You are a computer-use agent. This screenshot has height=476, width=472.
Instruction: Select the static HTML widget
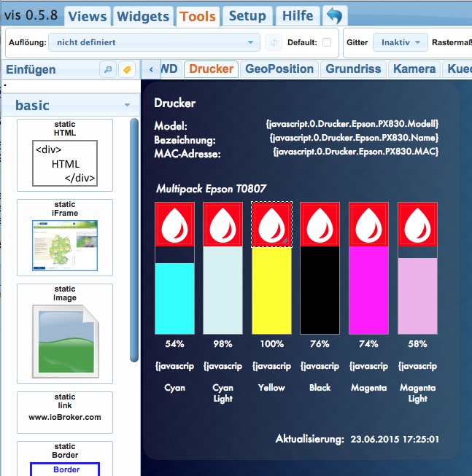(65, 155)
